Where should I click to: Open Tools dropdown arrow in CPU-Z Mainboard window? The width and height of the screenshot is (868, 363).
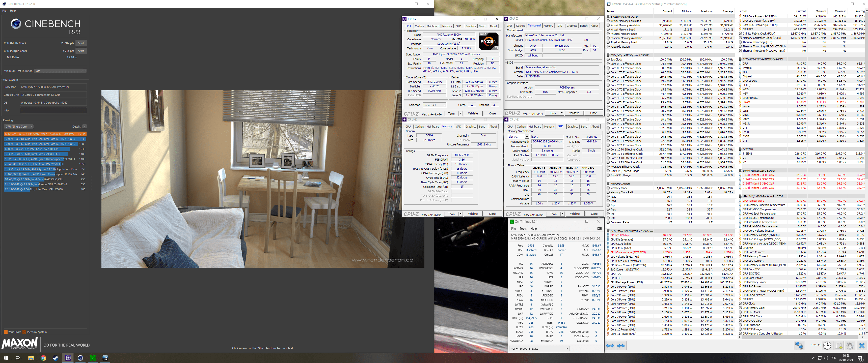562,113
